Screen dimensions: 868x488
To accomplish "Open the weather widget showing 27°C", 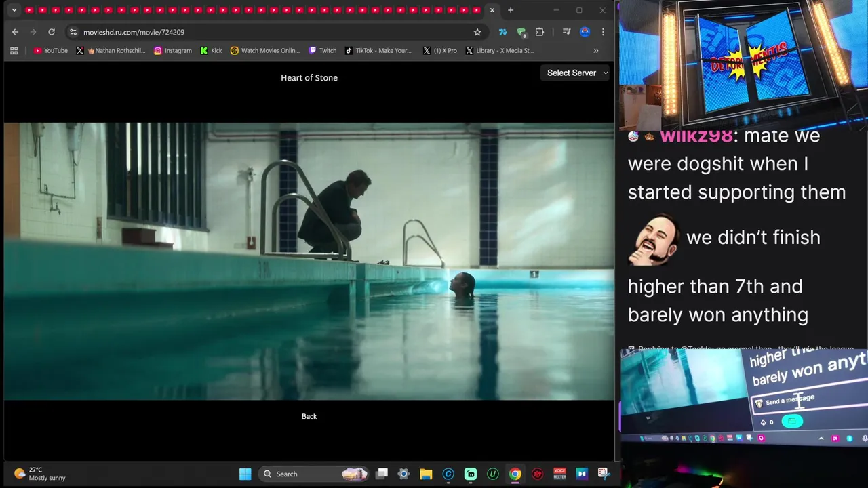I will [39, 474].
